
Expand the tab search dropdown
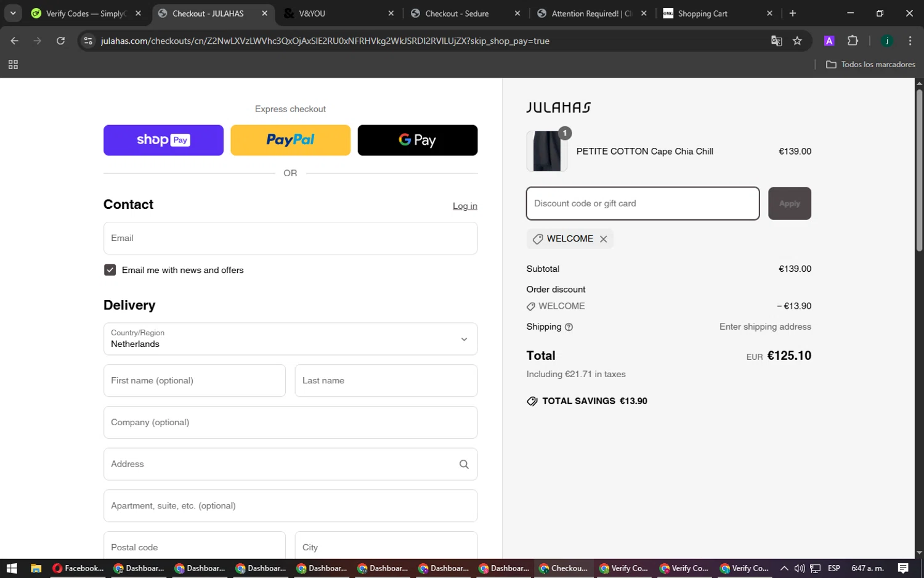pos(13,14)
